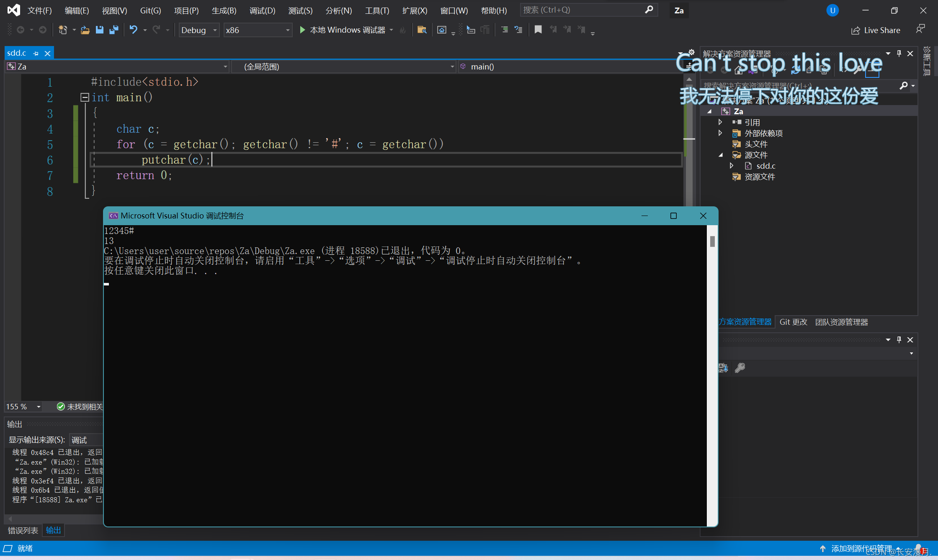Click the Live Share button

(x=876, y=30)
